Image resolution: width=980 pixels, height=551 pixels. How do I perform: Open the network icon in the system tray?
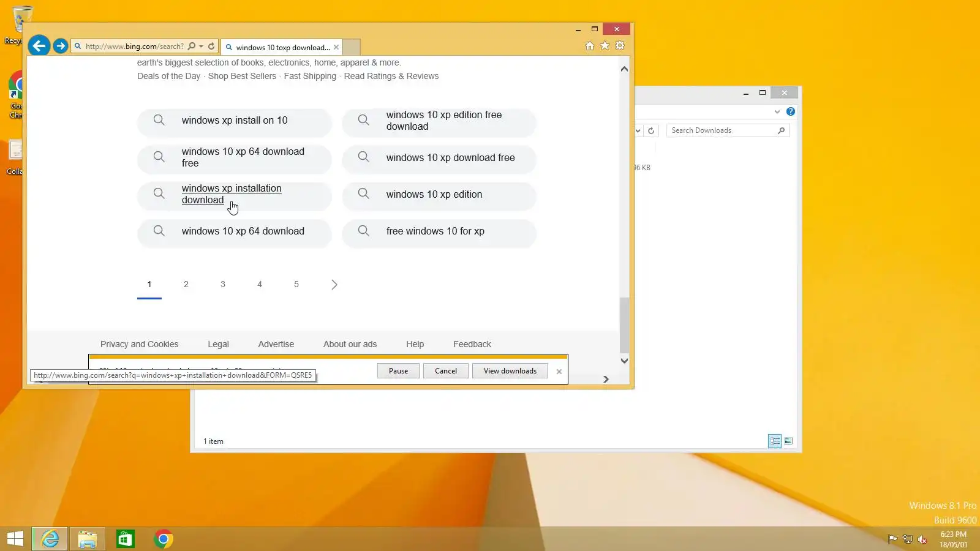click(x=907, y=539)
